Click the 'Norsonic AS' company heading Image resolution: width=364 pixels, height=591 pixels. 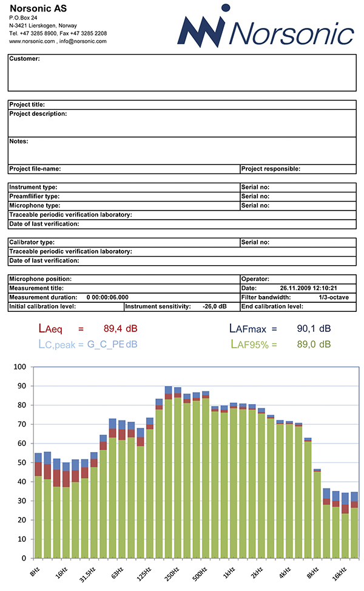tap(38, 8)
